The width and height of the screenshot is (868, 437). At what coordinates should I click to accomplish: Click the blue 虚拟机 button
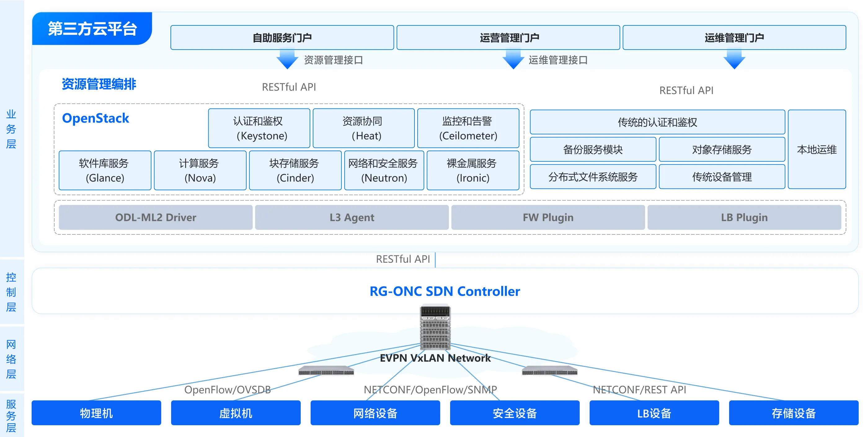[236, 413]
